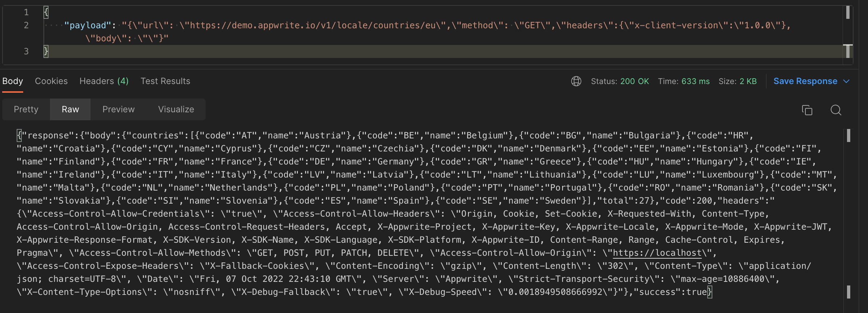The width and height of the screenshot is (868, 313).
Task: Switch to the Body response tab
Action: [x=13, y=81]
